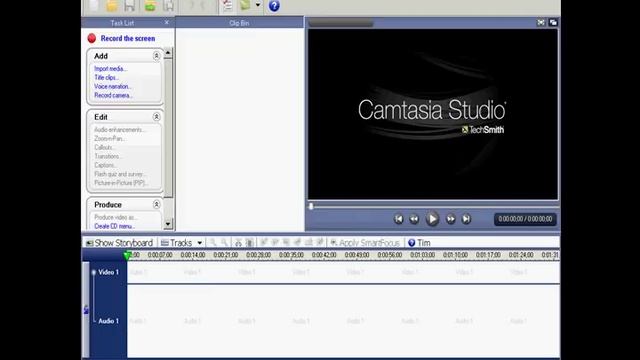Screen dimensions: 640x360
Task: Click the fast forward playback button
Action: pos(450,219)
